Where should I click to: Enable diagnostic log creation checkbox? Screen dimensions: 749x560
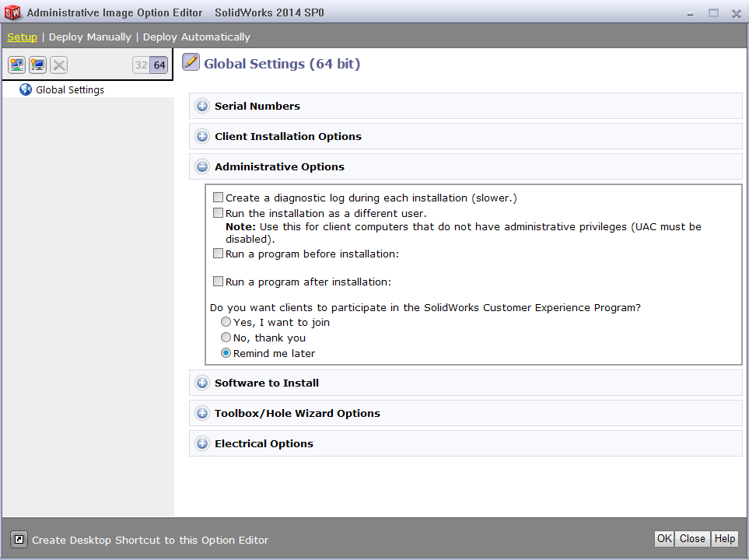click(218, 198)
